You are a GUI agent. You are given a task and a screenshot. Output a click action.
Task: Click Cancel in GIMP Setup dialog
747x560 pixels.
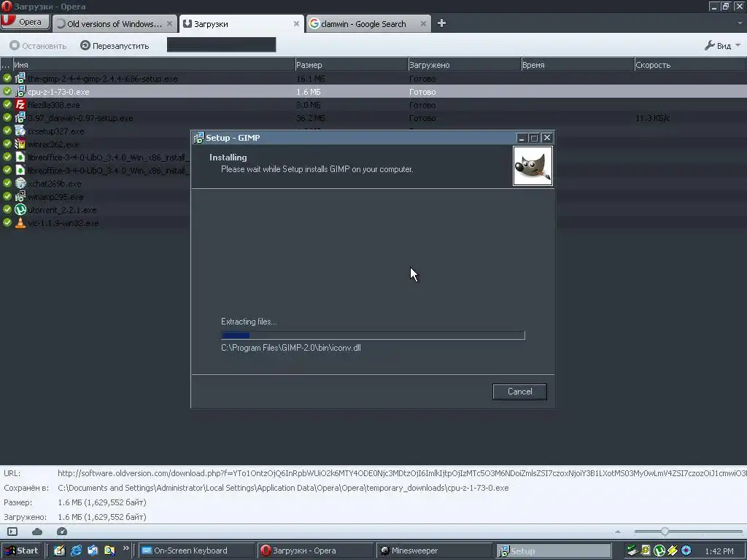point(519,392)
